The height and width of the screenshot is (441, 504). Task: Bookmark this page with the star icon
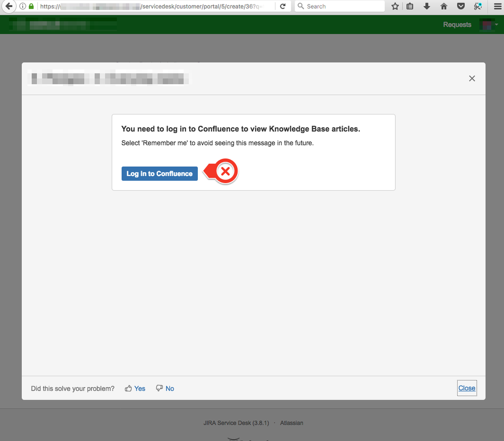395,6
